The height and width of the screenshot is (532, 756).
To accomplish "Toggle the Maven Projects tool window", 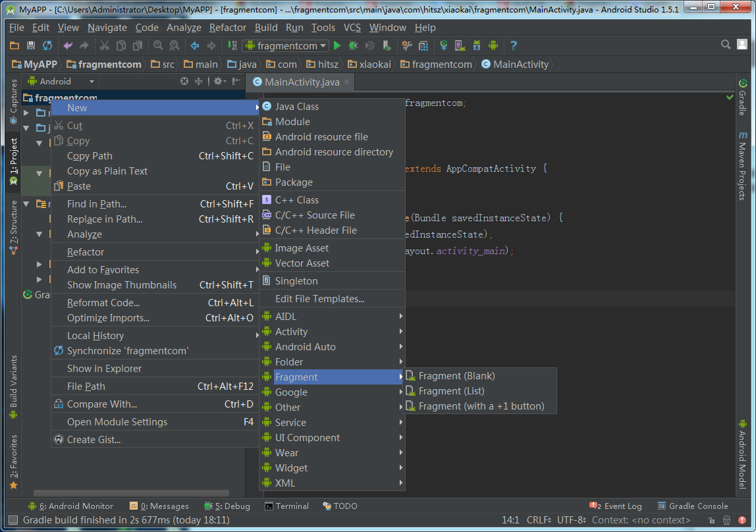I will pyautogui.click(x=743, y=165).
